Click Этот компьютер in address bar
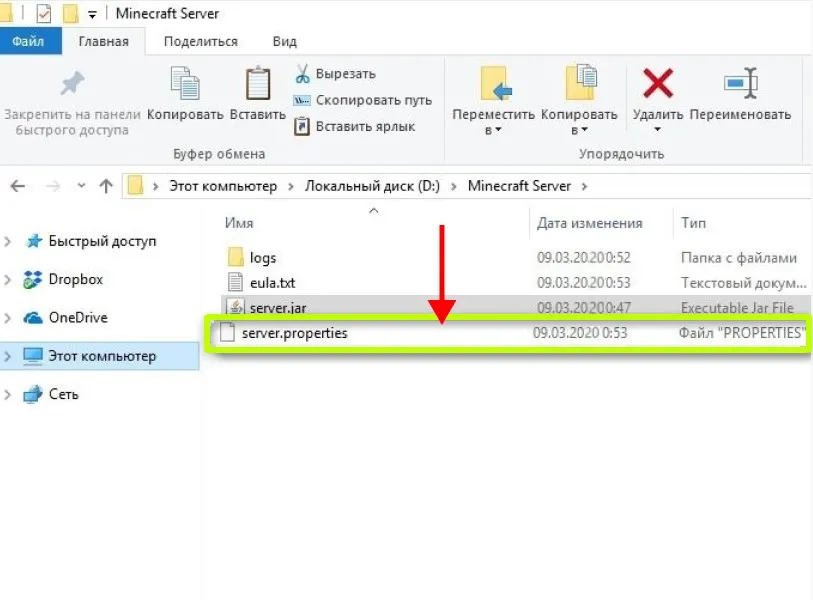 (223, 186)
